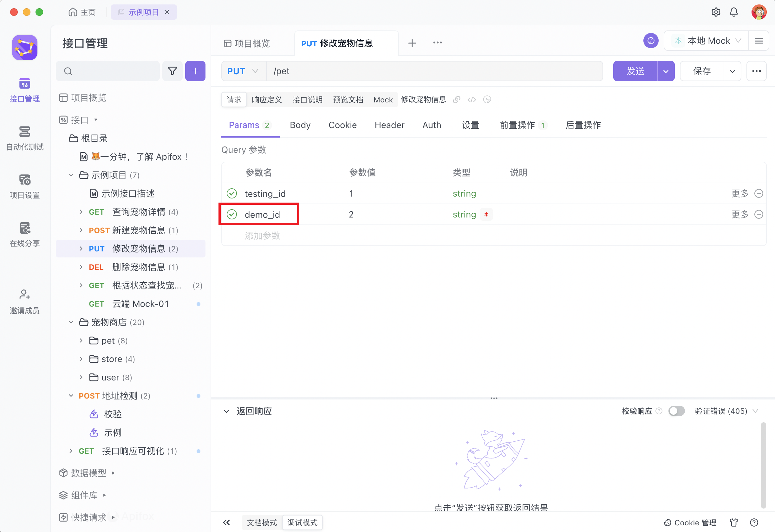Enable the 校验响应 toggle switch

[676, 411]
